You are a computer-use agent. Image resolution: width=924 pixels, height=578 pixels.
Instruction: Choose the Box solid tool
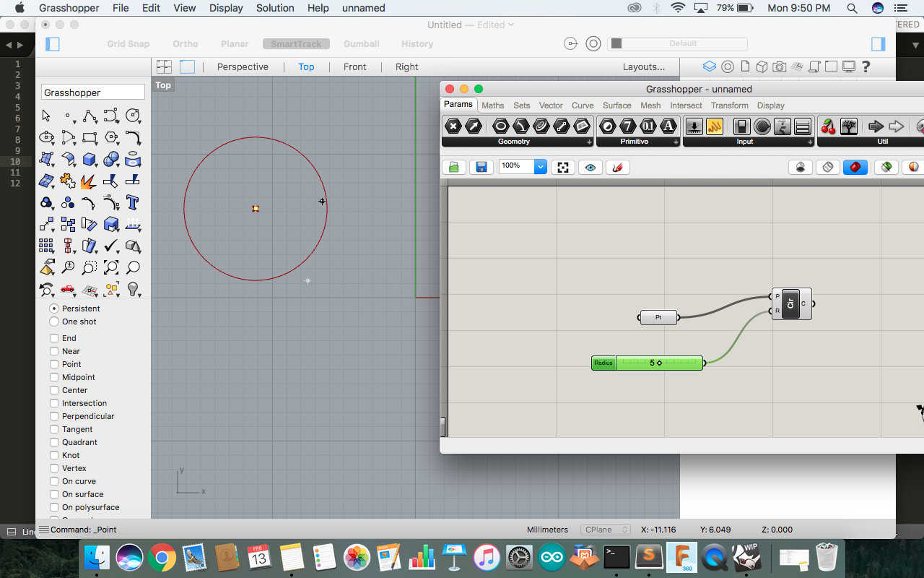[90, 159]
